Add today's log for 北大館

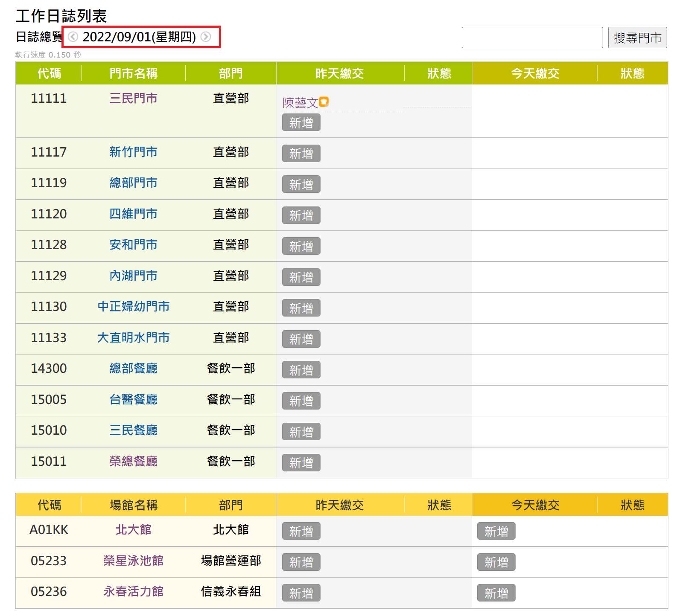coord(496,531)
